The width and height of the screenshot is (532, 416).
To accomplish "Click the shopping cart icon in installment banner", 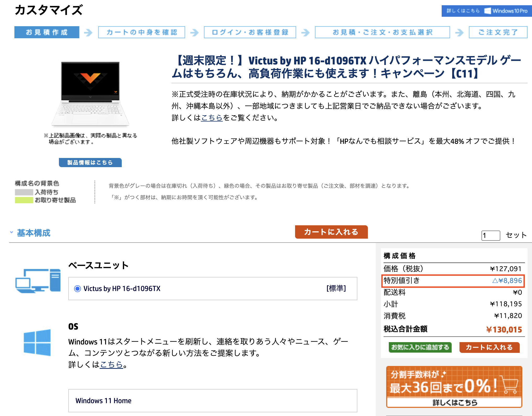I will [509, 384].
